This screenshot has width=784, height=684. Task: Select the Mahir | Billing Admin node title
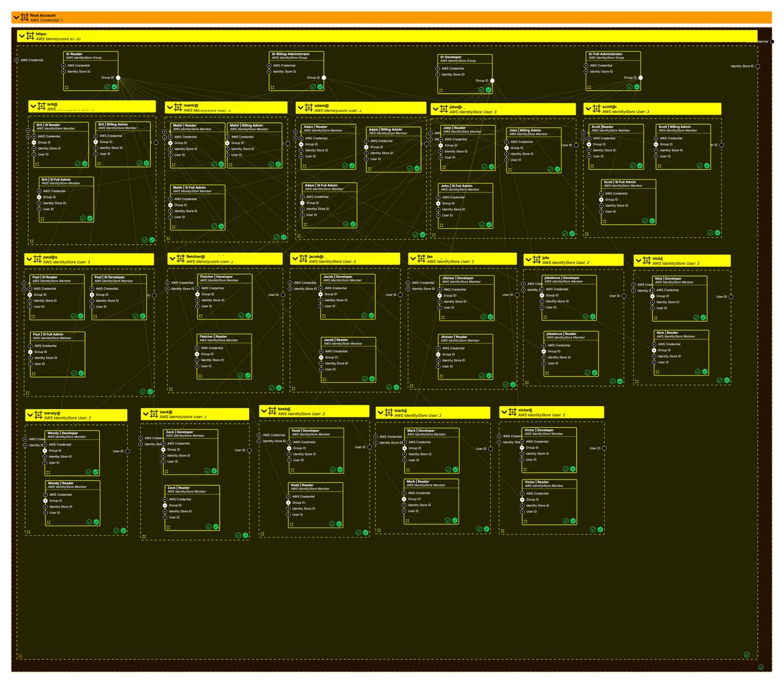[246, 125]
